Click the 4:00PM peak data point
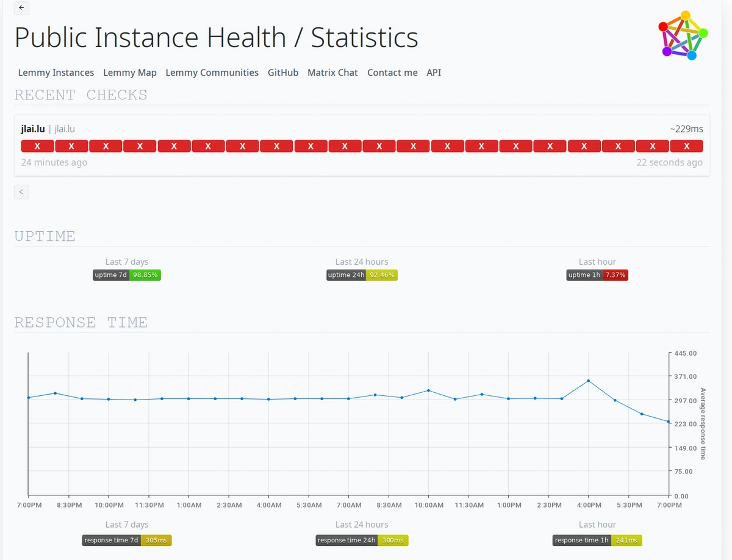732x560 pixels. pos(588,381)
